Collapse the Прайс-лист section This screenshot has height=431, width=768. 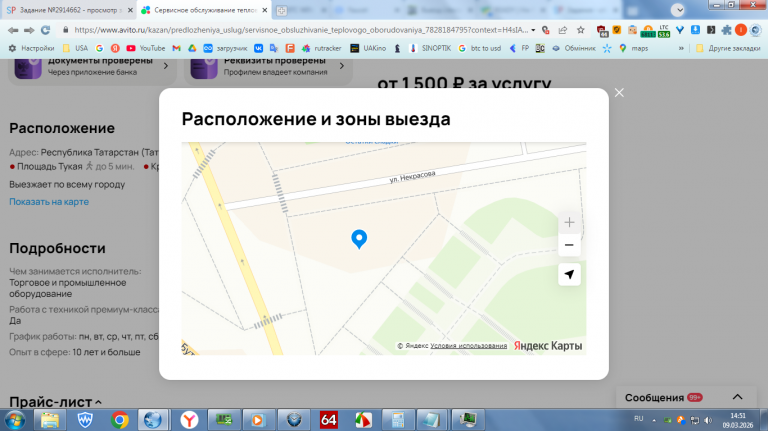coord(98,402)
